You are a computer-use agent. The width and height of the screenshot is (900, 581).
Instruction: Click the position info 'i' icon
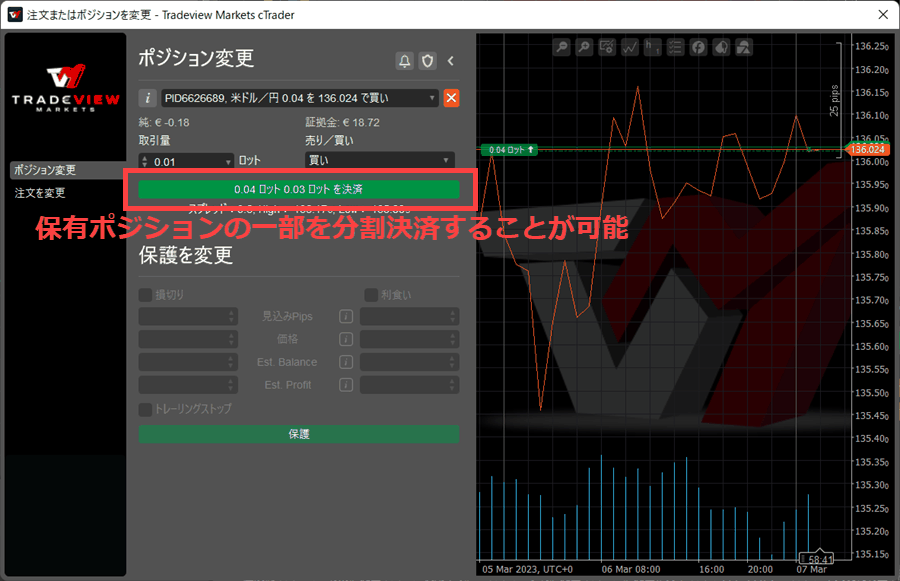click(148, 98)
